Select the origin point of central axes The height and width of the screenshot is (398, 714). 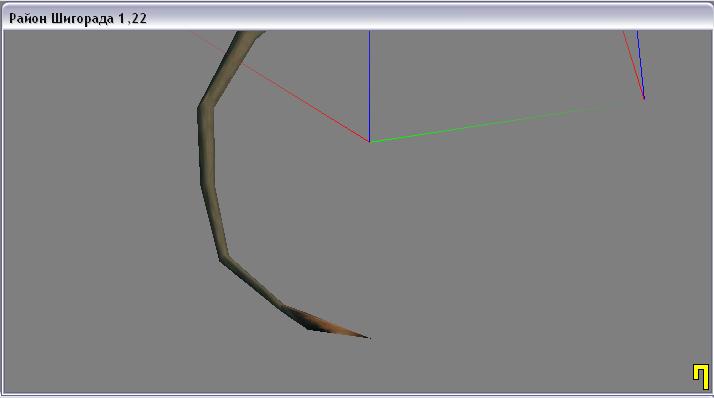[370, 142]
